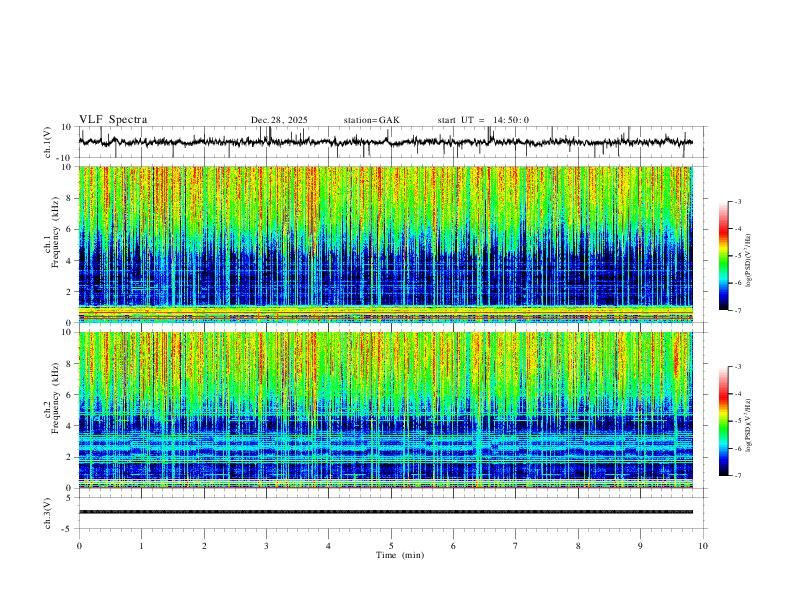792x612 pixels.
Task: Click the '4' kHz tick on ch.2 spectrogram
Action: (71, 426)
